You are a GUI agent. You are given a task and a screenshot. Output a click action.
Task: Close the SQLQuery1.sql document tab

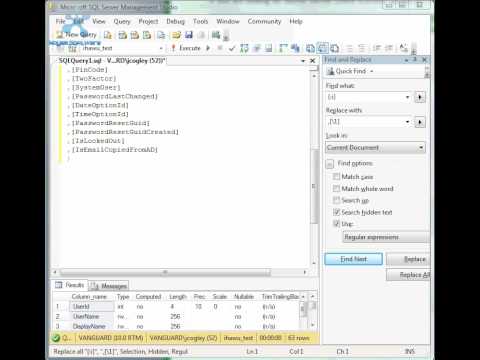[x=313, y=61]
